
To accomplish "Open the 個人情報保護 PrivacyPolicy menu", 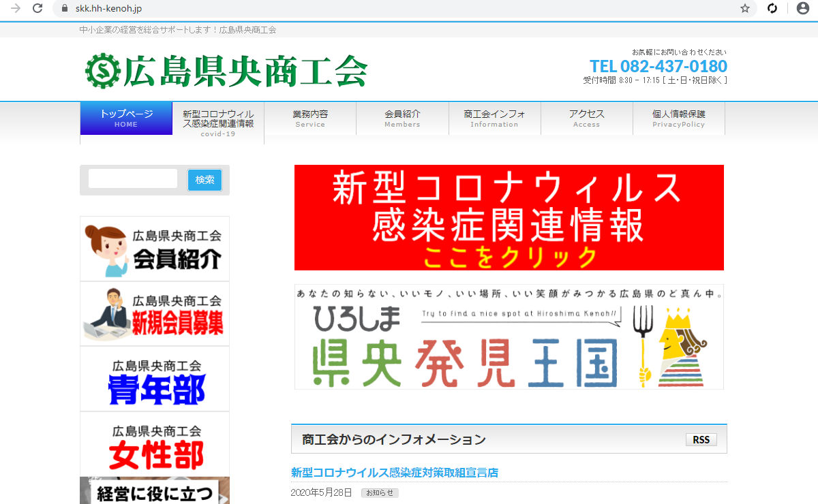I will (x=678, y=119).
